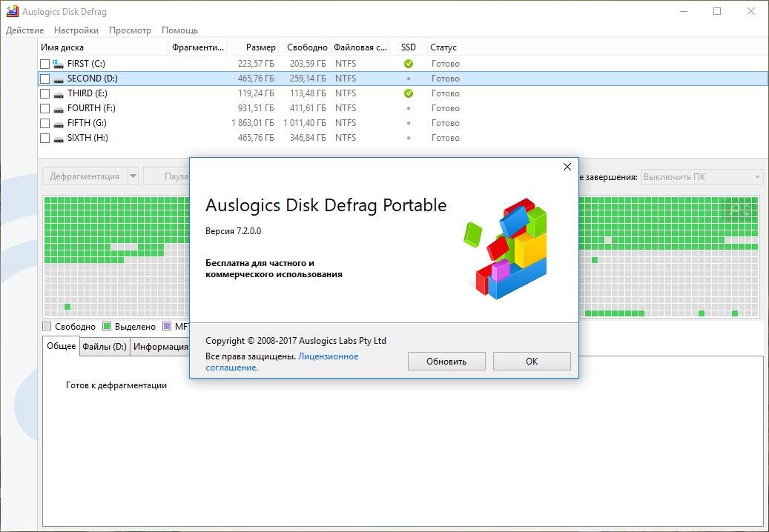This screenshot has height=532, width=769.
Task: Click the FIRST (C:) system drive icon
Action: [x=59, y=64]
